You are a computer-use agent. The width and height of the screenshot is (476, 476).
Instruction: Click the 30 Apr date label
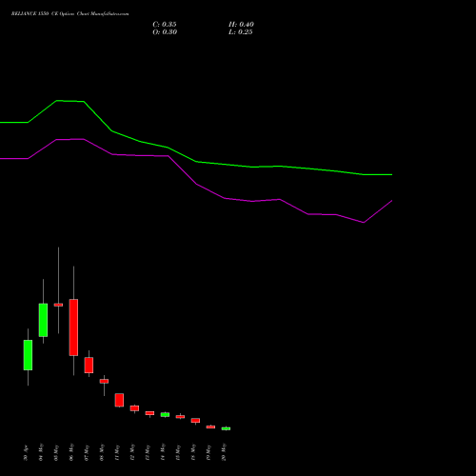point(26,453)
